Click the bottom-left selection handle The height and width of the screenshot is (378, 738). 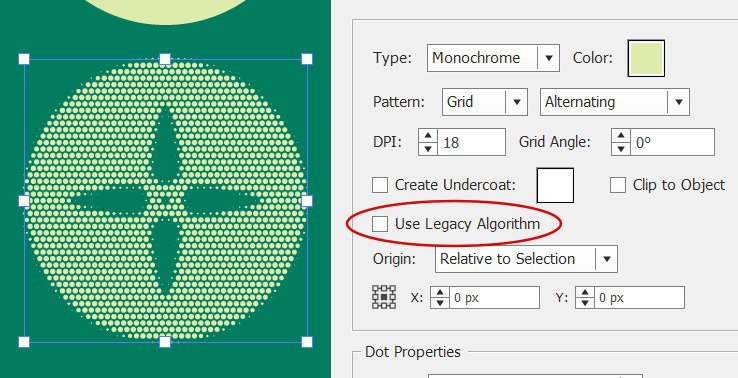pos(24,342)
